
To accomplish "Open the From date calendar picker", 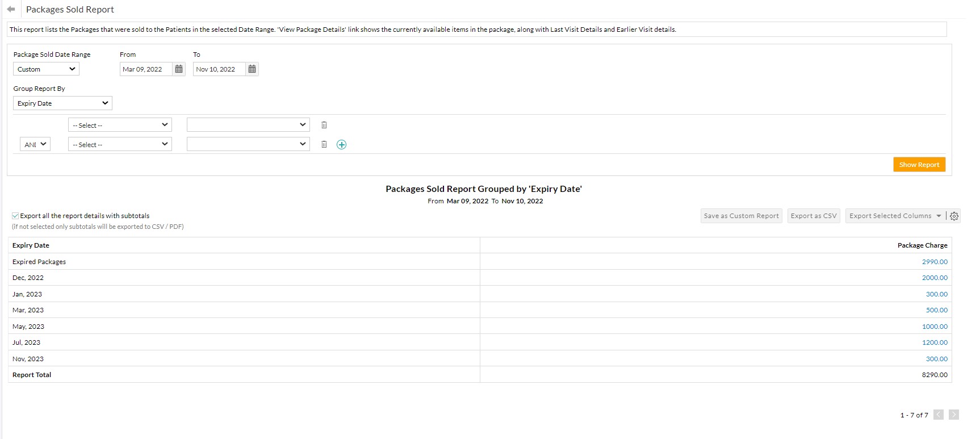I will 179,69.
